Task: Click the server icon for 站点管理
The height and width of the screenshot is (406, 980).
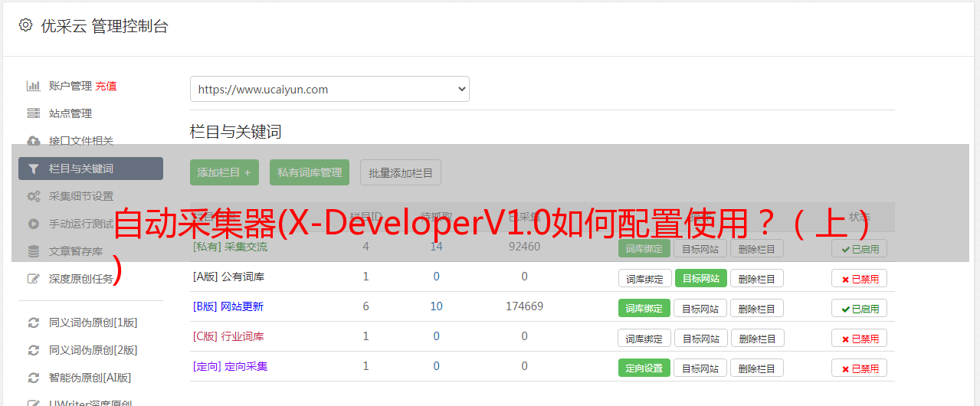Action: (x=33, y=113)
